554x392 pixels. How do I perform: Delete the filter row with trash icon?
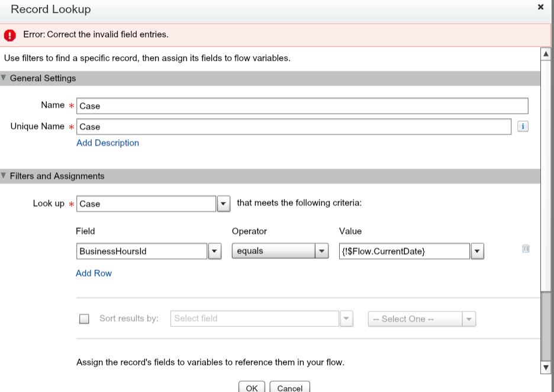pyautogui.click(x=526, y=249)
